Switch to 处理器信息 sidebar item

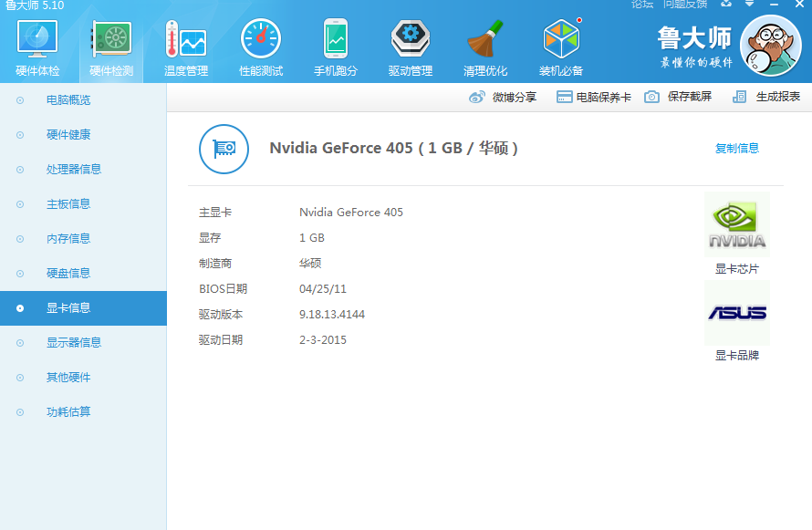[73, 170]
